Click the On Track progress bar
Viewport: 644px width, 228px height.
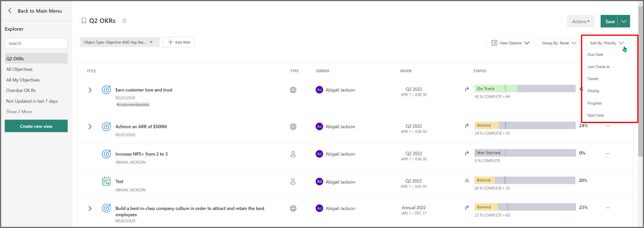(x=525, y=89)
